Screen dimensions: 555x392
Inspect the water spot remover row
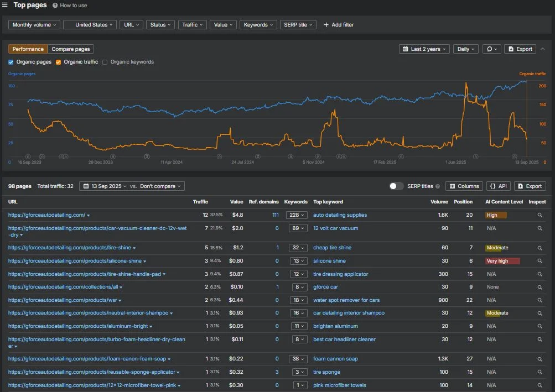[x=540, y=300]
